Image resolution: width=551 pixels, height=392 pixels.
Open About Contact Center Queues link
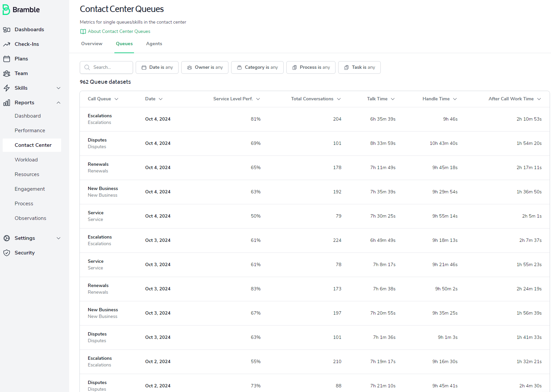[x=119, y=32]
